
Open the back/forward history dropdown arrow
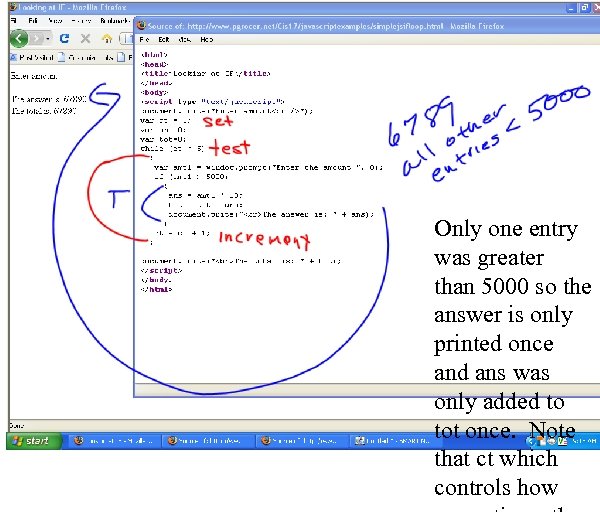click(x=48, y=39)
